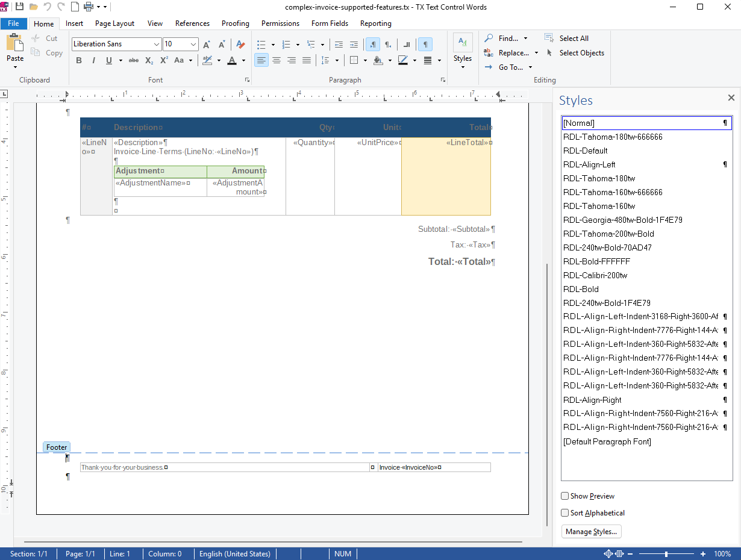Select [Default Paragraph Font] style
The width and height of the screenshot is (741, 560).
point(646,442)
